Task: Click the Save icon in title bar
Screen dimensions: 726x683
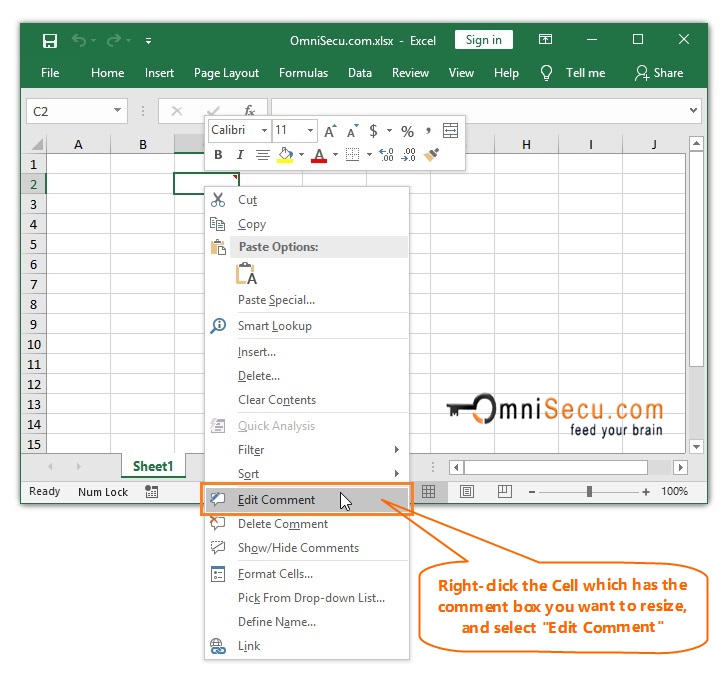Action: coord(50,41)
